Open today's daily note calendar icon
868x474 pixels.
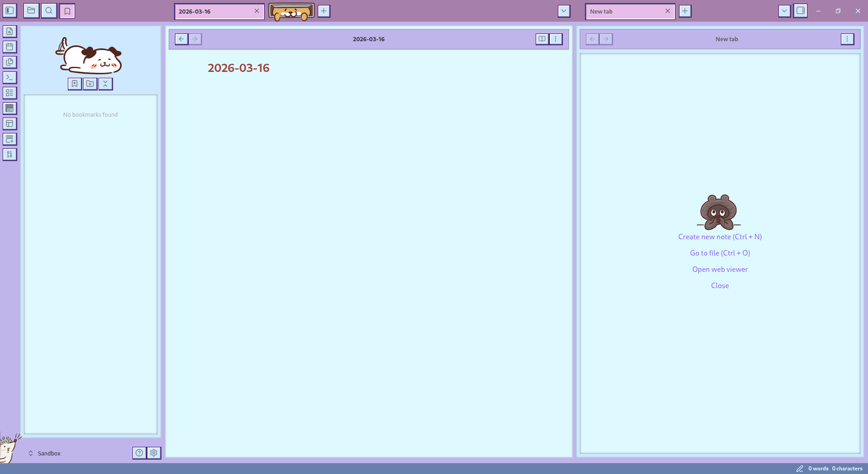(x=9, y=47)
